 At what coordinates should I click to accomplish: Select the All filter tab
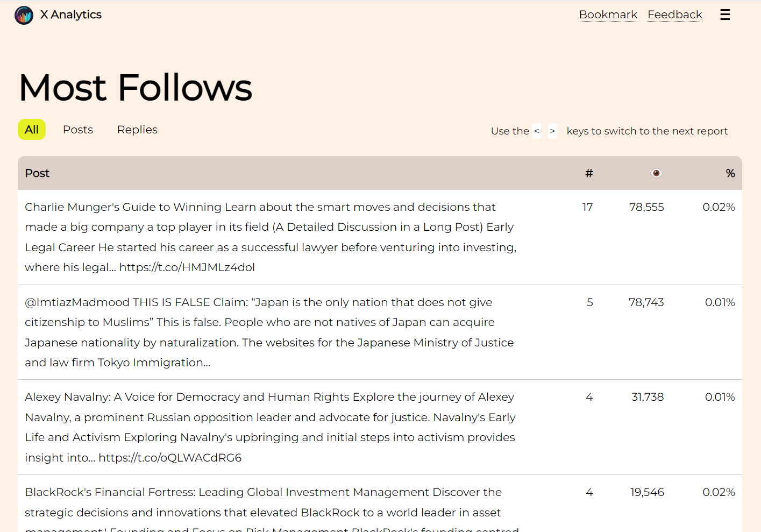click(x=32, y=130)
